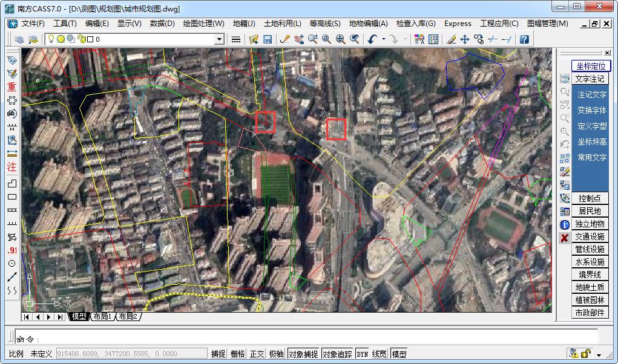
Task: Toggle 对象捕捉 object snap
Action: 303,354
